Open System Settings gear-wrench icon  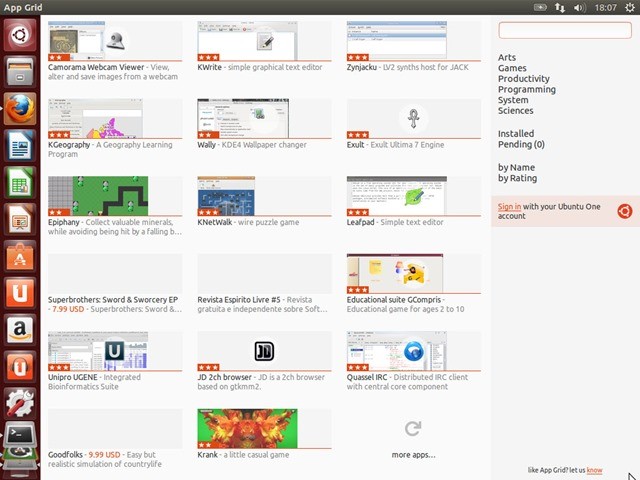[x=20, y=403]
